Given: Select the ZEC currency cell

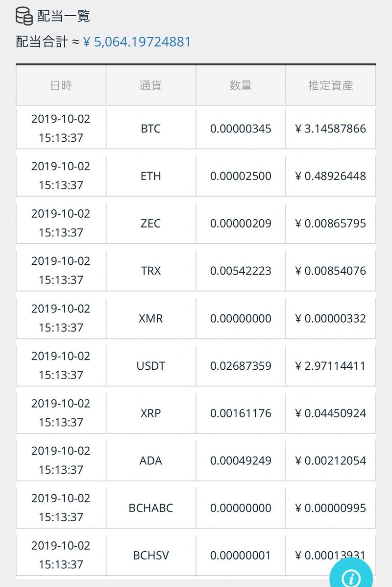Looking at the screenshot, I should [150, 224].
